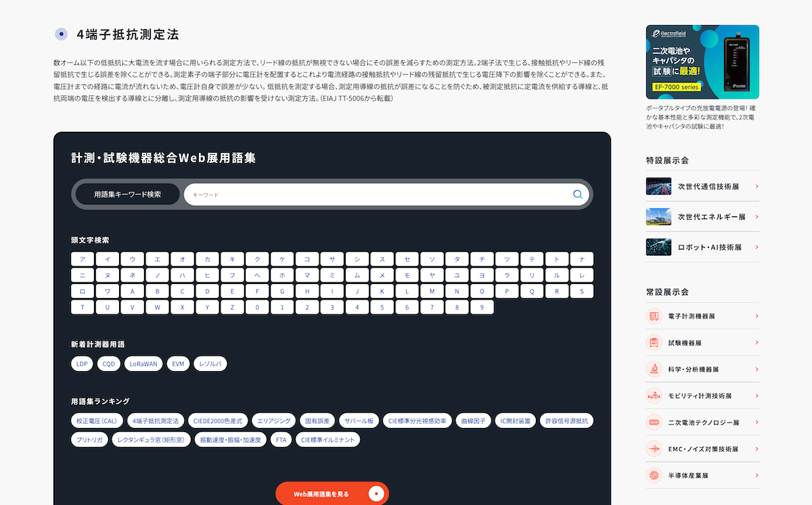The height and width of the screenshot is (505, 812).
Task: Click the 二次電池テクノロジー展 battery icon
Action: (x=654, y=422)
